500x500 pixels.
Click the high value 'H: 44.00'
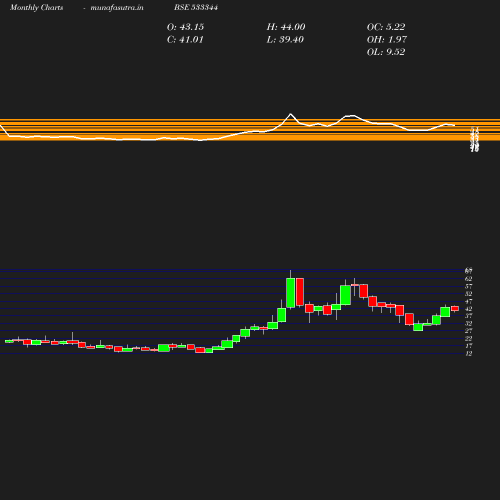coord(286,27)
